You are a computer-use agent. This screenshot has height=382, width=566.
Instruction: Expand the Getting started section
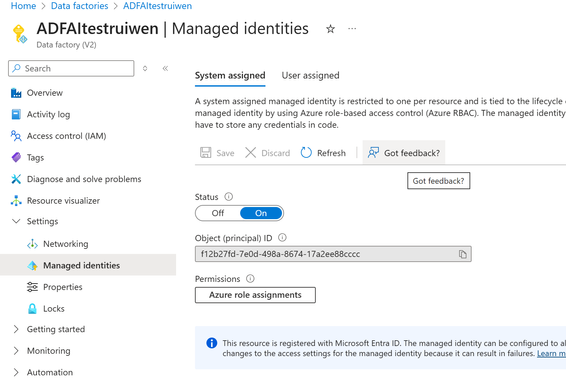pos(16,329)
